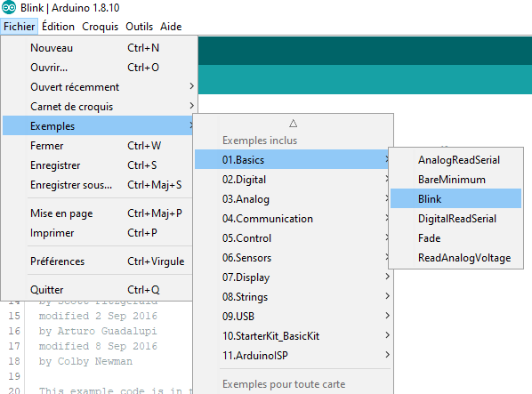
Task: Open the BareMinimum example
Action: (x=455, y=180)
